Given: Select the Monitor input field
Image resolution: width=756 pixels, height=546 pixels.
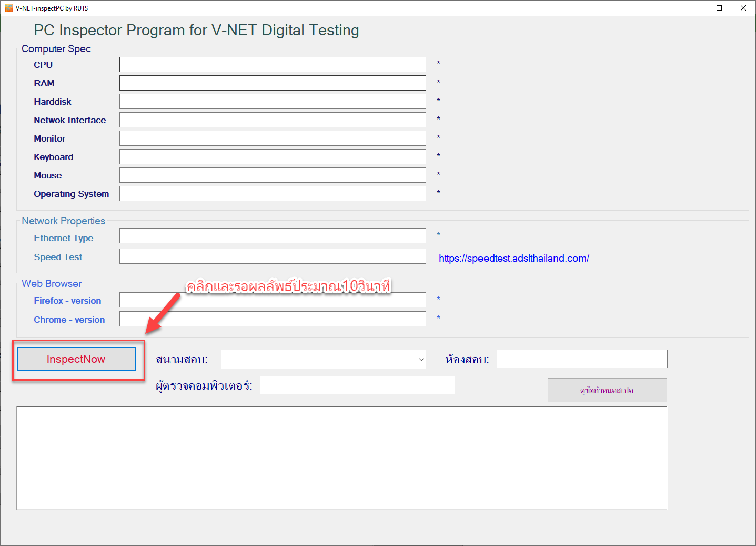Looking at the screenshot, I should click(x=272, y=137).
